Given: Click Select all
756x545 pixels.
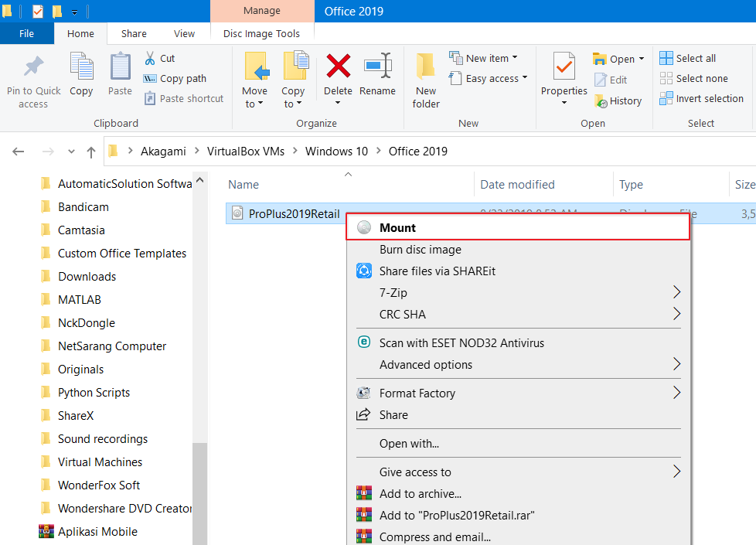Looking at the screenshot, I should (687, 58).
